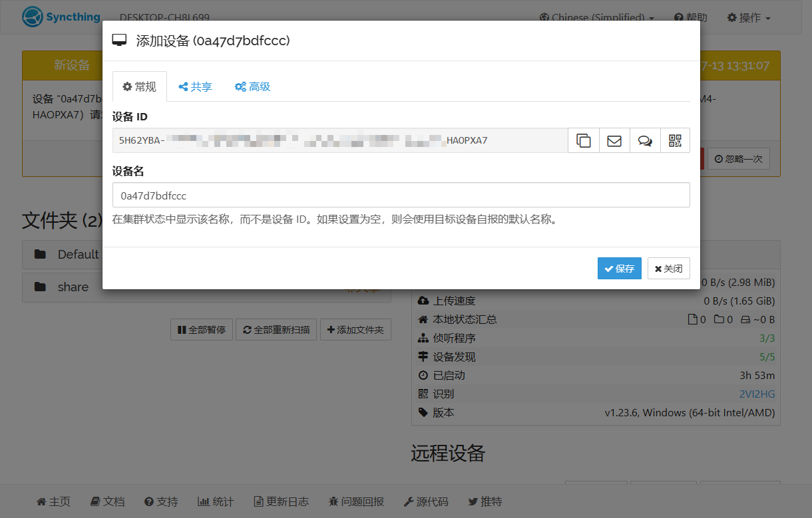Viewport: 812px width, 518px height.
Task: Close the dialog with 关闭 button
Action: tap(669, 269)
